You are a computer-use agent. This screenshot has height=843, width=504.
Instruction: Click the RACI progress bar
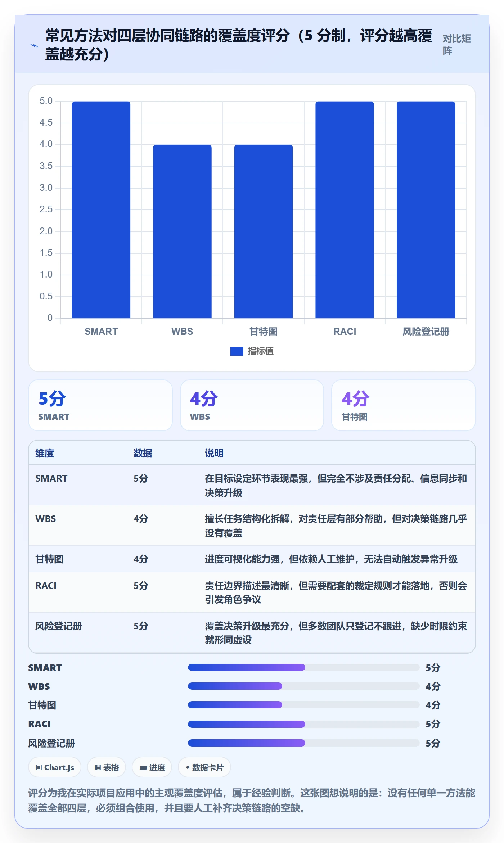pyautogui.click(x=303, y=724)
